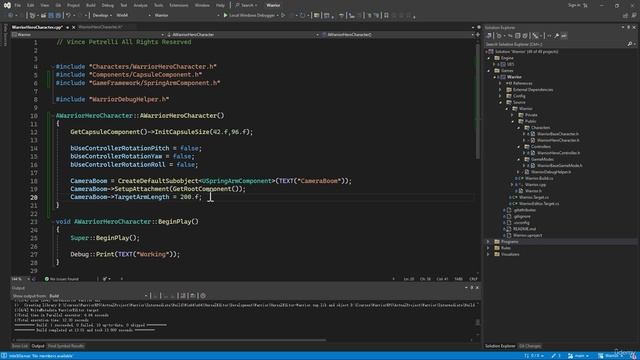
Task: Expand the Config folder
Action: (500, 96)
